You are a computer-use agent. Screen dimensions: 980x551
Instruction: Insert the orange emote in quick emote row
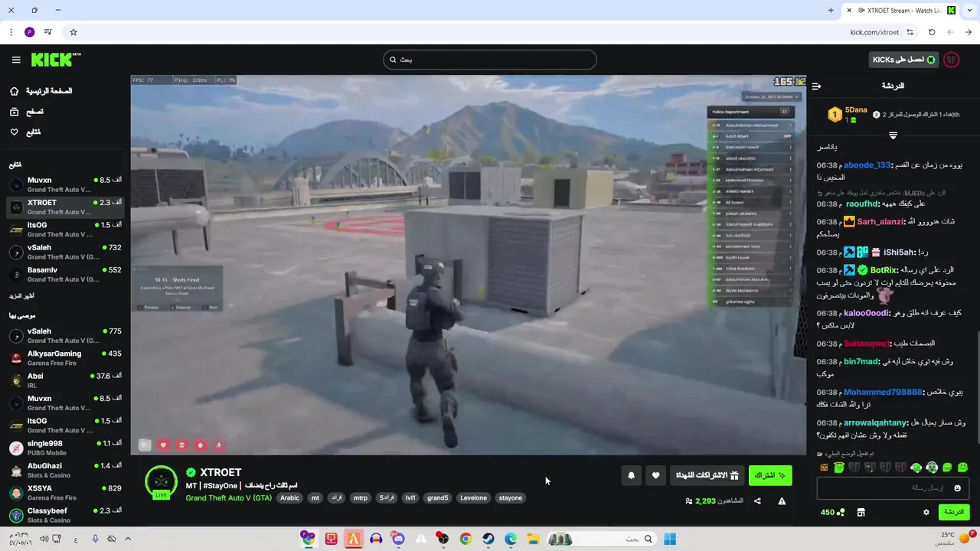[x=824, y=468]
